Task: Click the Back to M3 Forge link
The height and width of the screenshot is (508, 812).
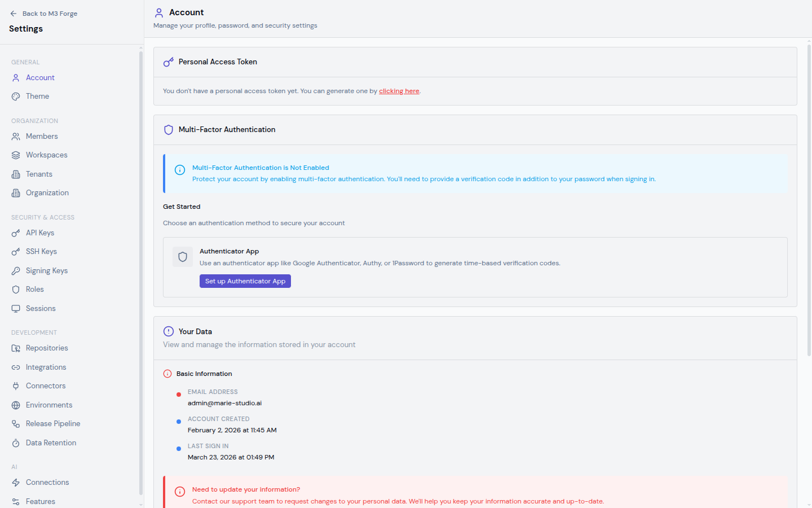Action: (x=50, y=14)
